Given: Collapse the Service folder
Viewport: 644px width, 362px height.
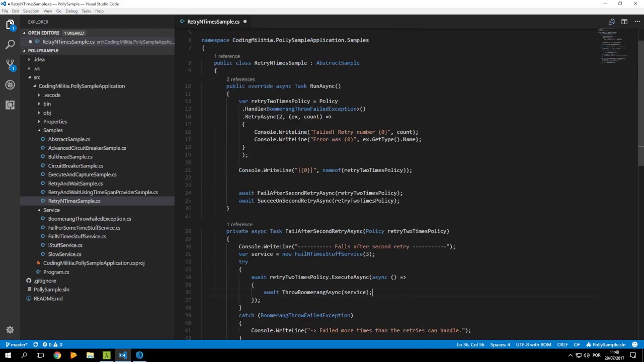Looking at the screenshot, I should 51,210.
